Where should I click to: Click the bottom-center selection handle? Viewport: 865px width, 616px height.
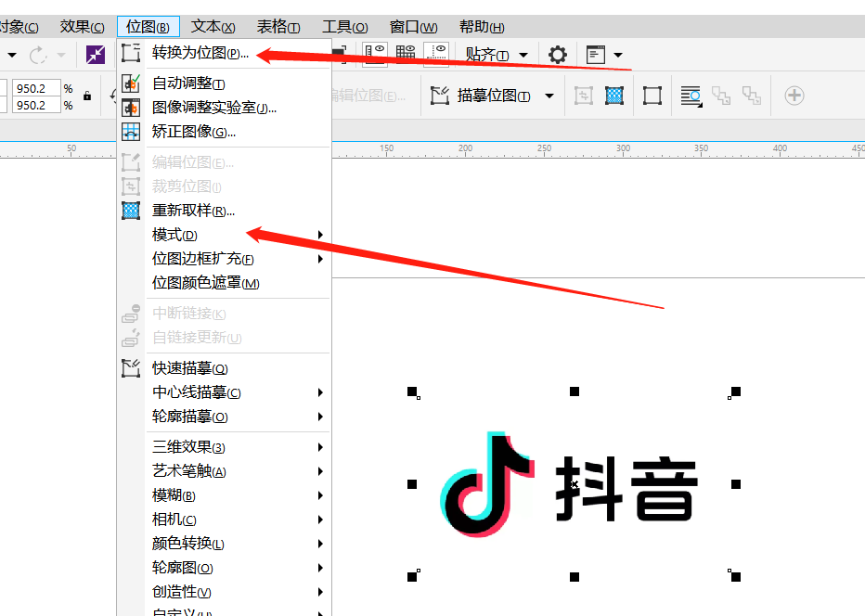coord(575,577)
